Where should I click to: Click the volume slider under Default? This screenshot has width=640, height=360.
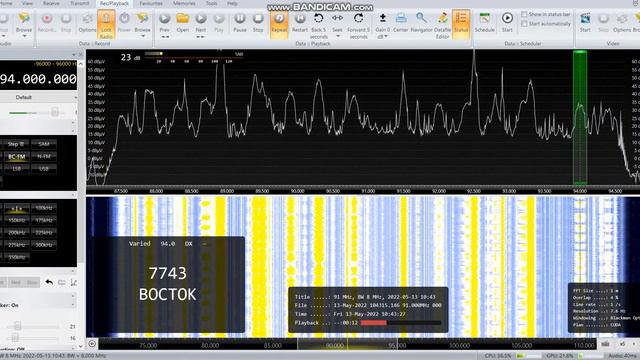(x=36, y=112)
